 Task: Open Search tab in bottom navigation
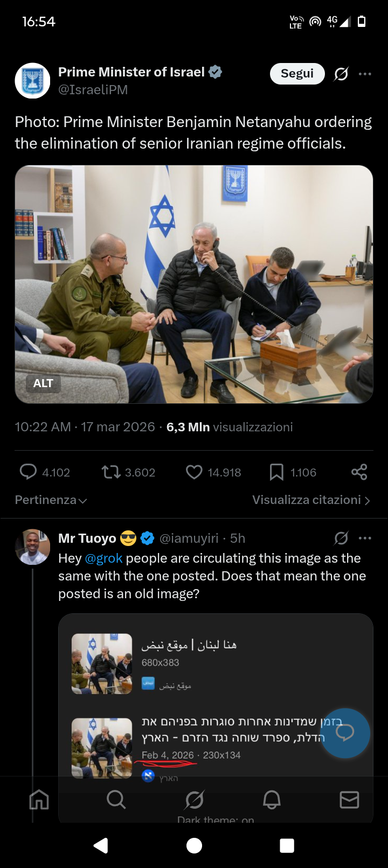[x=116, y=800]
